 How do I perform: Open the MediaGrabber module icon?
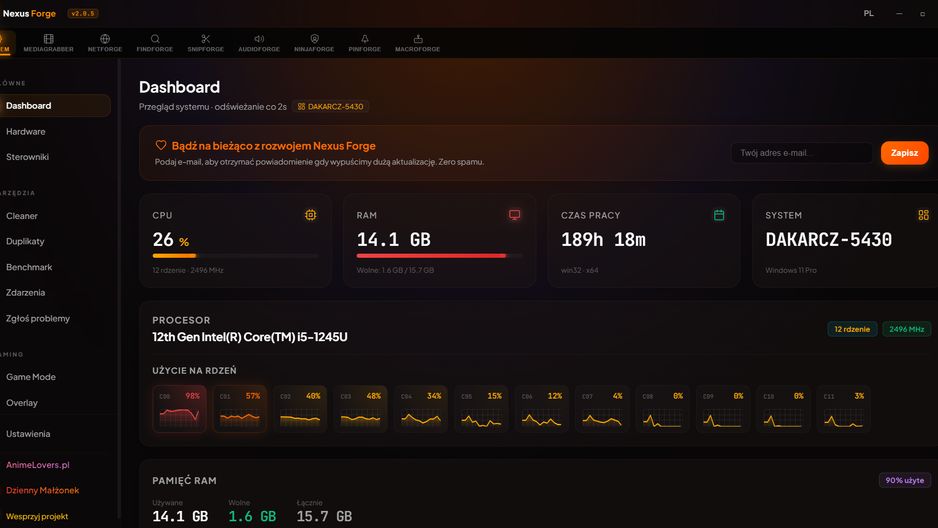tap(48, 39)
